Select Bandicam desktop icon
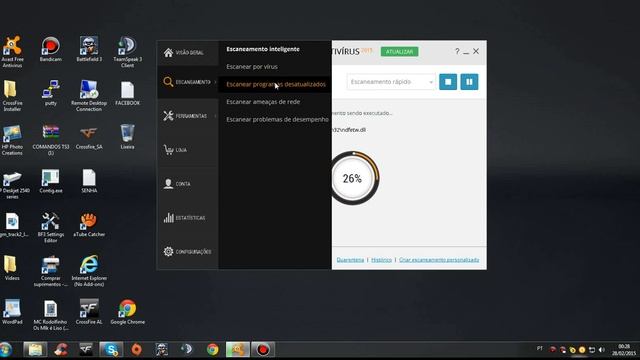The image size is (640, 360). point(51,49)
